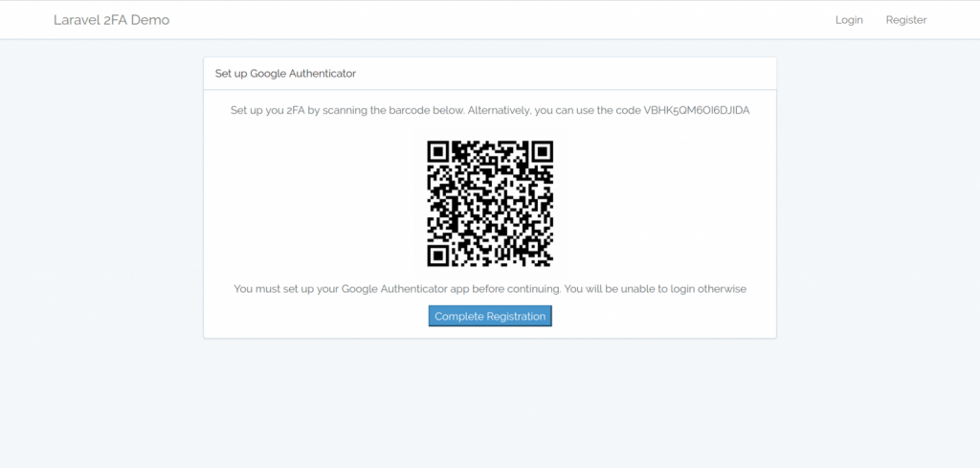
Task: Open the Register page from navbar
Action: tap(905, 20)
